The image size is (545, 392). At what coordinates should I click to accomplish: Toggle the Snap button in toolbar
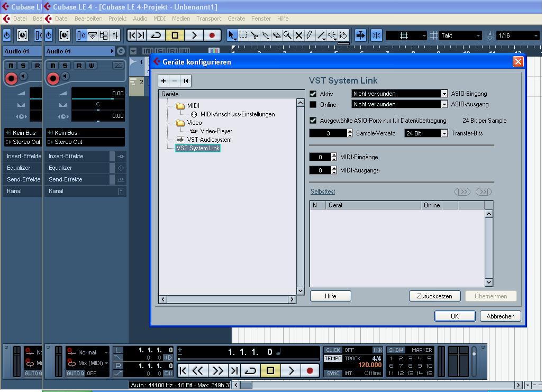[x=376, y=35]
